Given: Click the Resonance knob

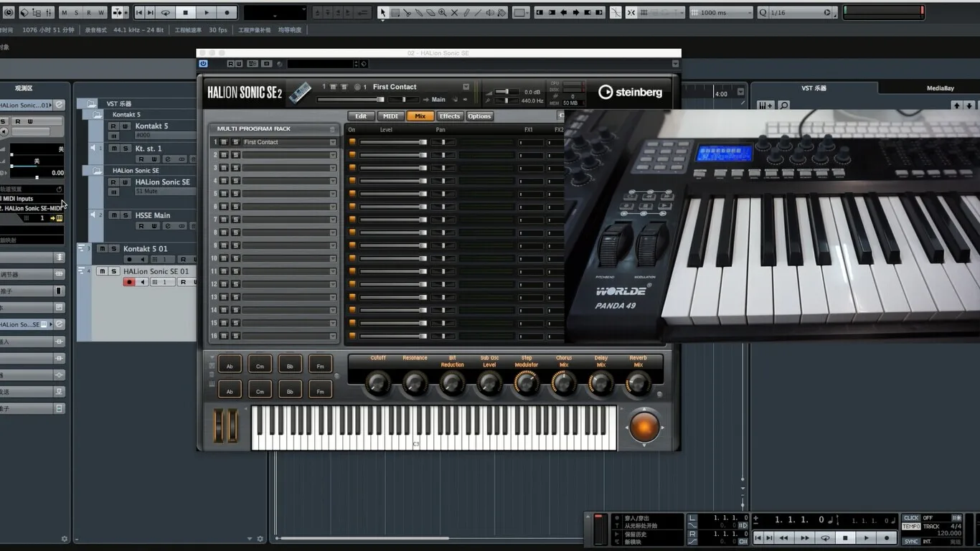Looking at the screenshot, I should [x=415, y=384].
